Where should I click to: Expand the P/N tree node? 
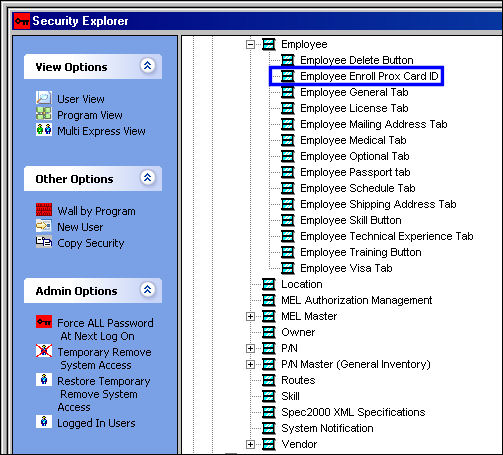(x=250, y=348)
